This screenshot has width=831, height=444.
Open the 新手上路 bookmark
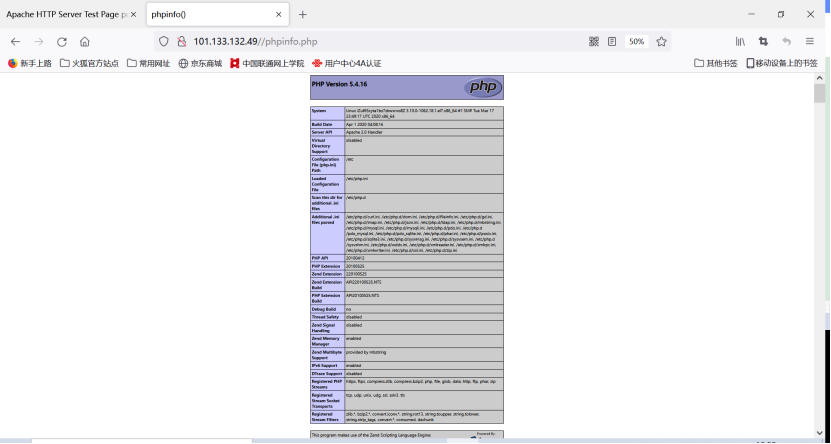tap(30, 63)
